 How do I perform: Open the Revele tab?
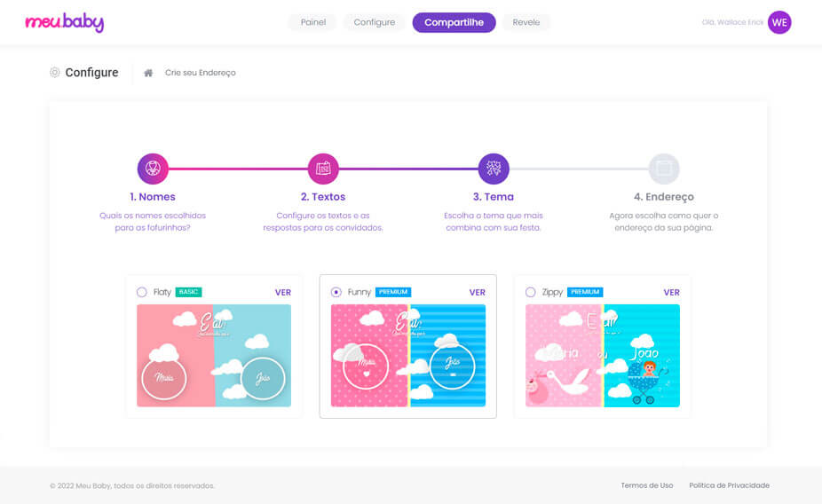point(526,23)
